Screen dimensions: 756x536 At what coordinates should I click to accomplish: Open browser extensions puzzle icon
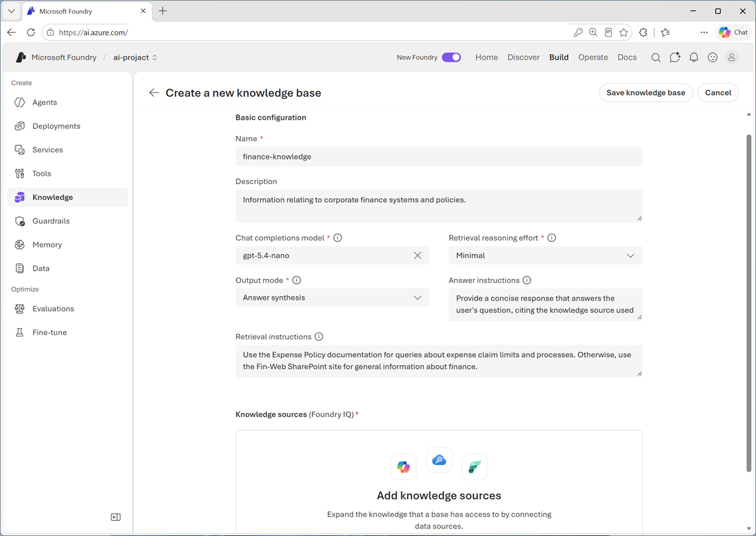click(x=643, y=32)
